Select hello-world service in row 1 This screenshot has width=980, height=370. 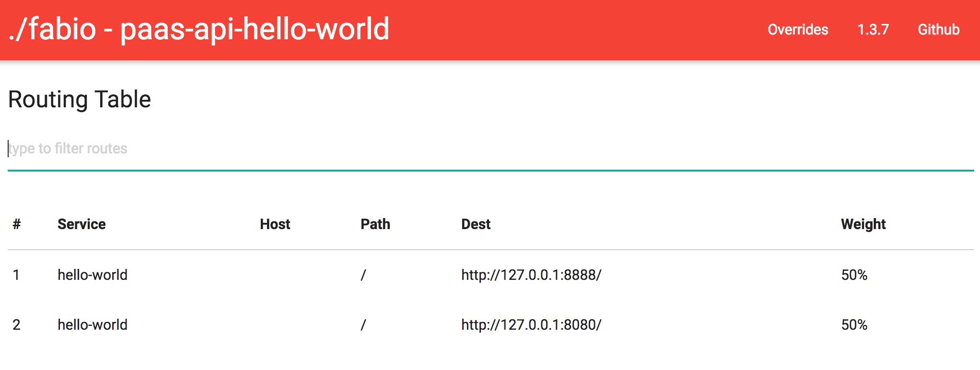tap(93, 275)
